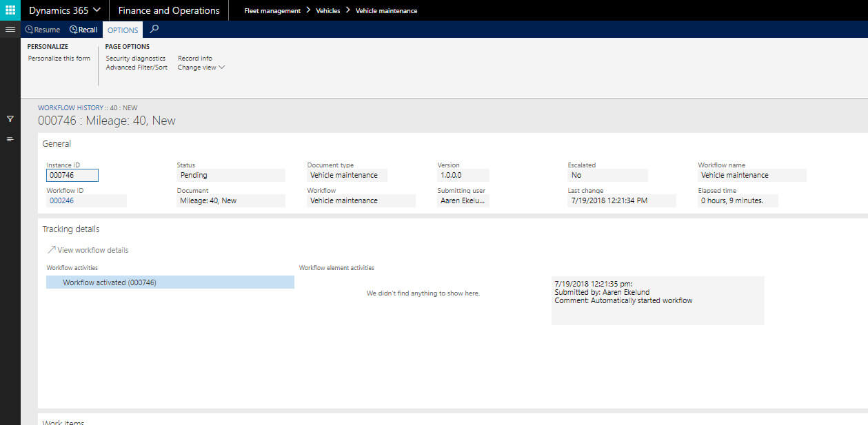Click the Version 1.0.0.0 field

click(x=463, y=175)
